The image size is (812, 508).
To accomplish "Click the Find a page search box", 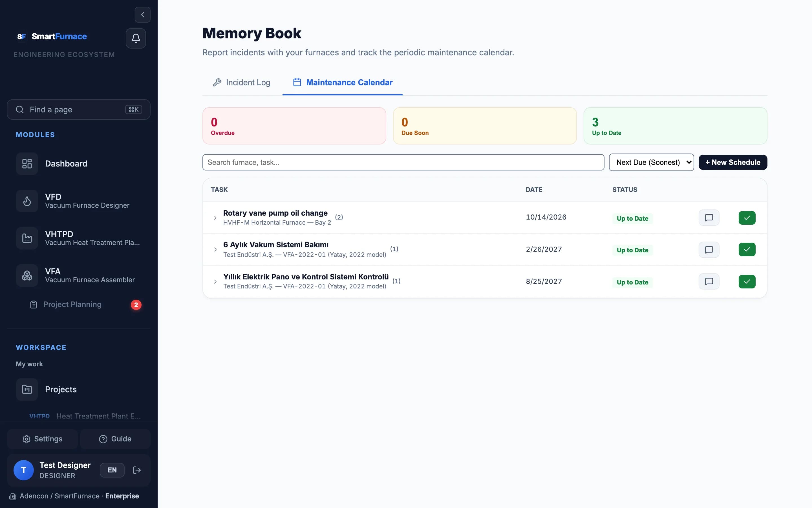I will pyautogui.click(x=78, y=110).
